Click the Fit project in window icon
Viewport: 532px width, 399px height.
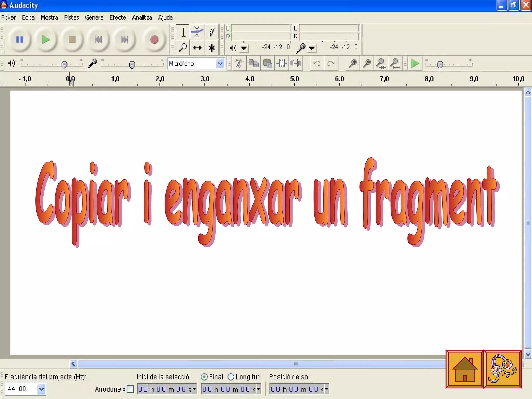click(395, 63)
